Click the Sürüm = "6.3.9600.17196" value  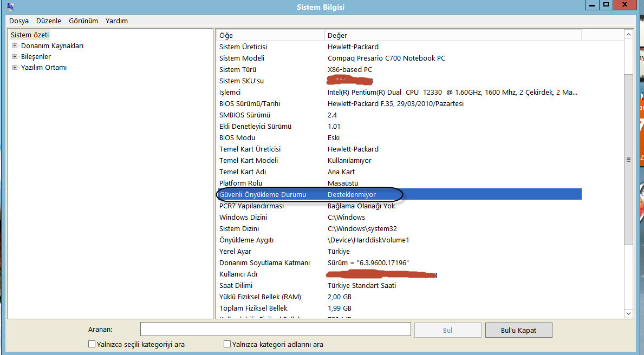click(368, 262)
